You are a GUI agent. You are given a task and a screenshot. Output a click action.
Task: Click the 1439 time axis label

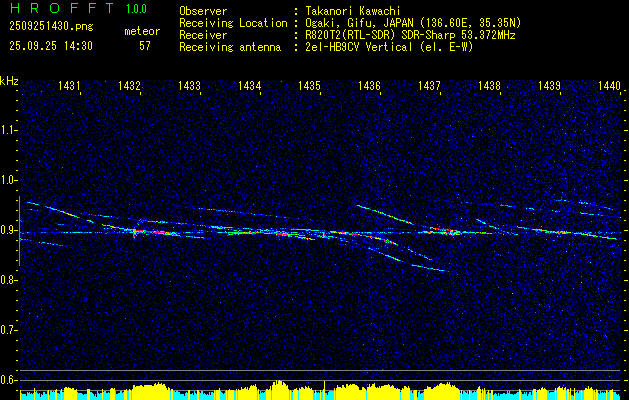(x=549, y=85)
